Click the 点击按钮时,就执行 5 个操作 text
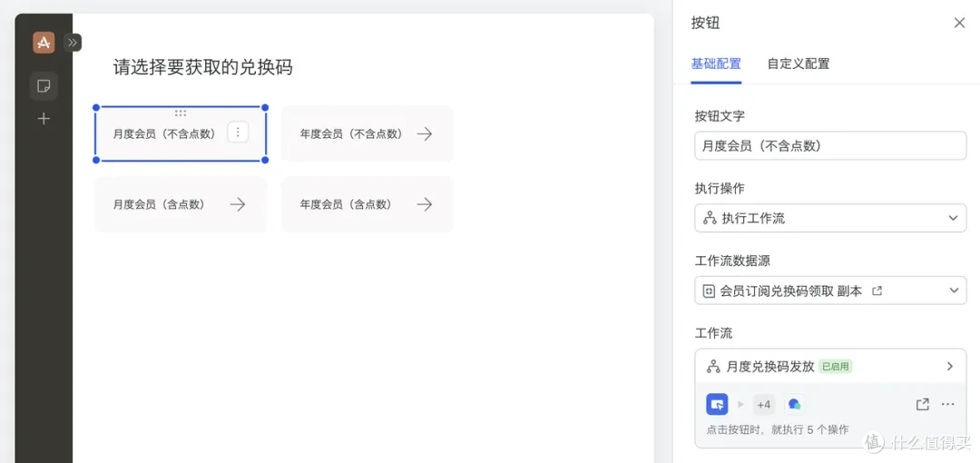 [778, 429]
